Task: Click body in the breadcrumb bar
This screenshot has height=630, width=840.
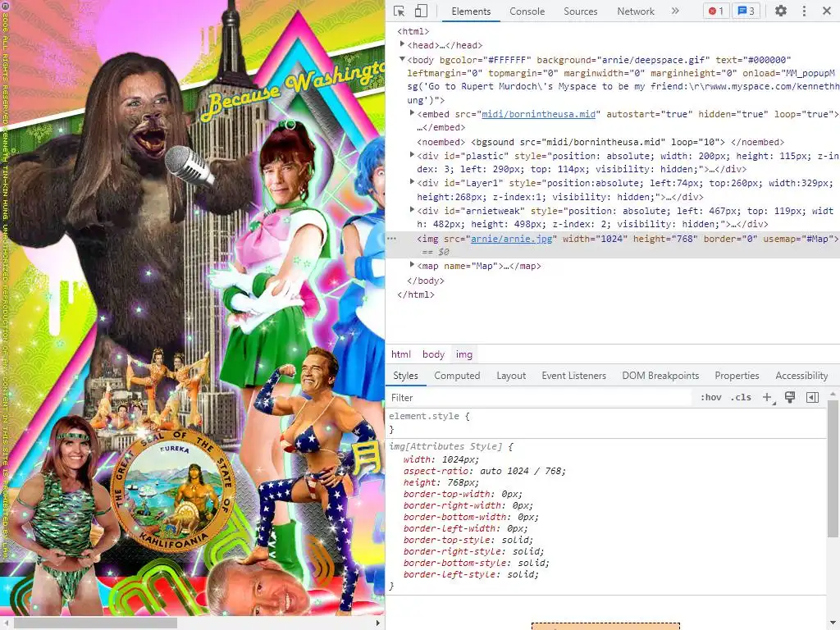Action: (433, 354)
